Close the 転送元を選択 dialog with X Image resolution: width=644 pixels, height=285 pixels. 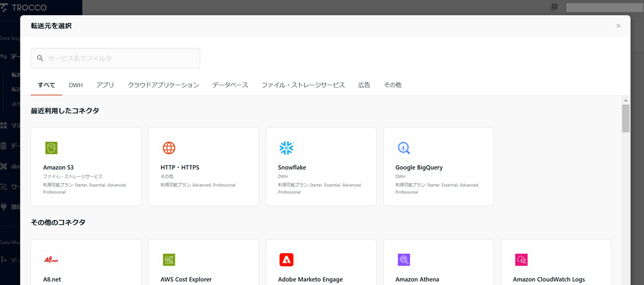tap(618, 26)
